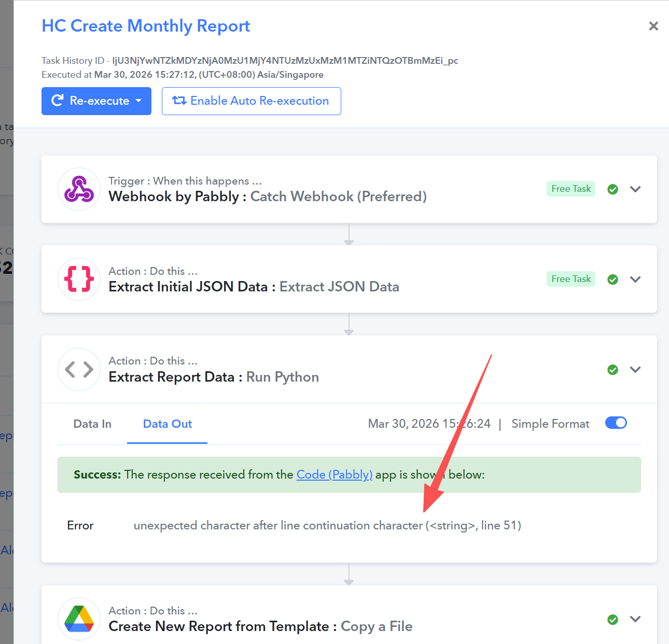Expand the Extract Initial JSON Data step
Viewport: 669px width, 644px height.
(x=635, y=279)
